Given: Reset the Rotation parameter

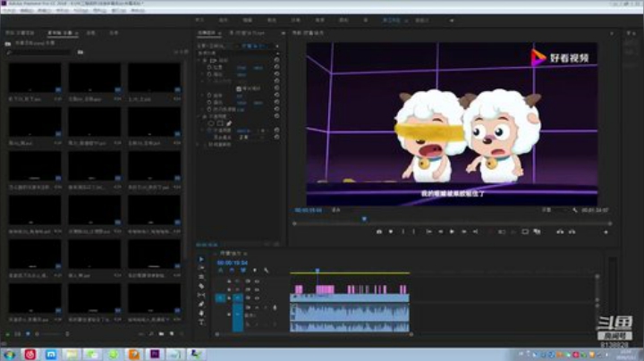Looking at the screenshot, I should click(x=276, y=96).
